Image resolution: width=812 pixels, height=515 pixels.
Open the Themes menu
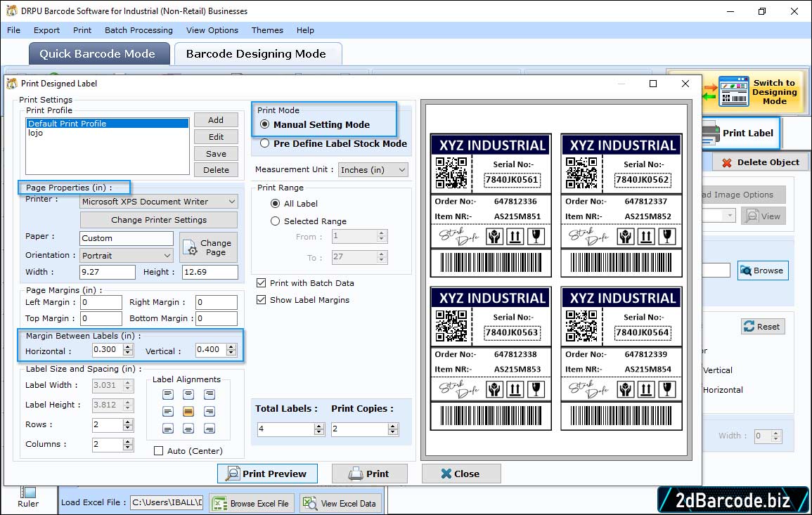tap(267, 30)
